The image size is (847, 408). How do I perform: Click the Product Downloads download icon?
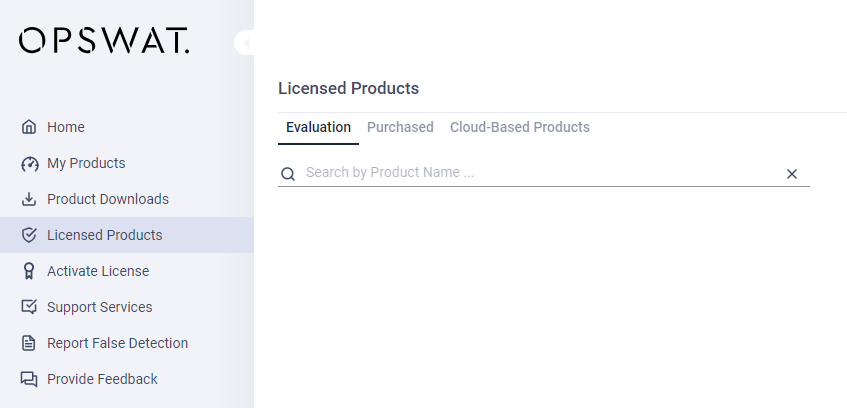coord(29,199)
